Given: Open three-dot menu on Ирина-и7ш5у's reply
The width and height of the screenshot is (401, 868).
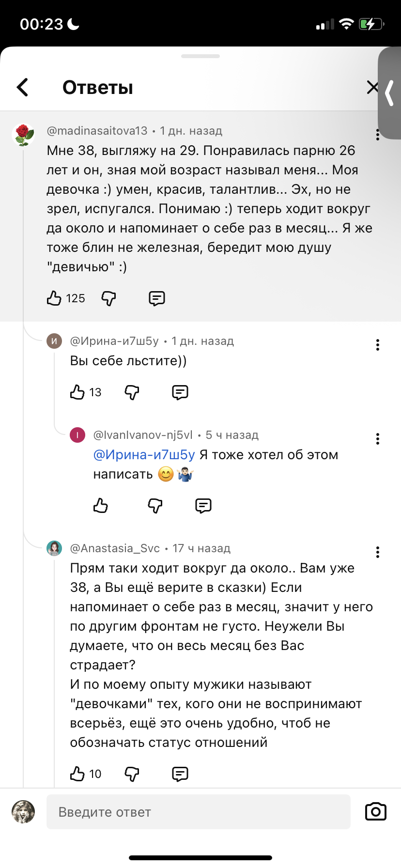Looking at the screenshot, I should click(x=377, y=345).
